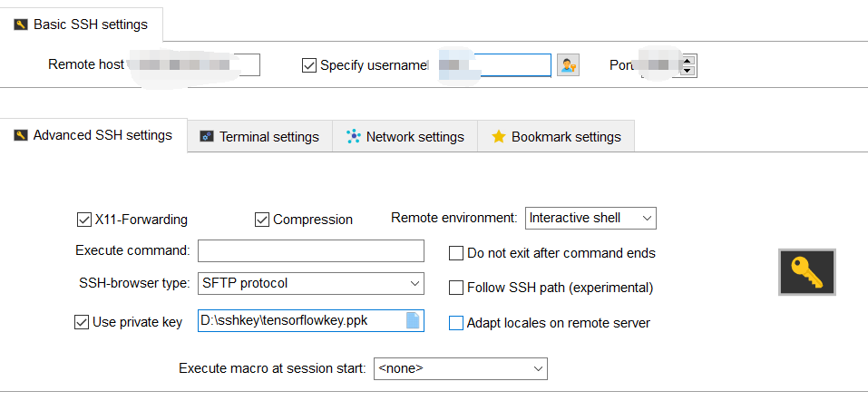Browse for private key file icon
The width and height of the screenshot is (868, 401).
point(414,319)
